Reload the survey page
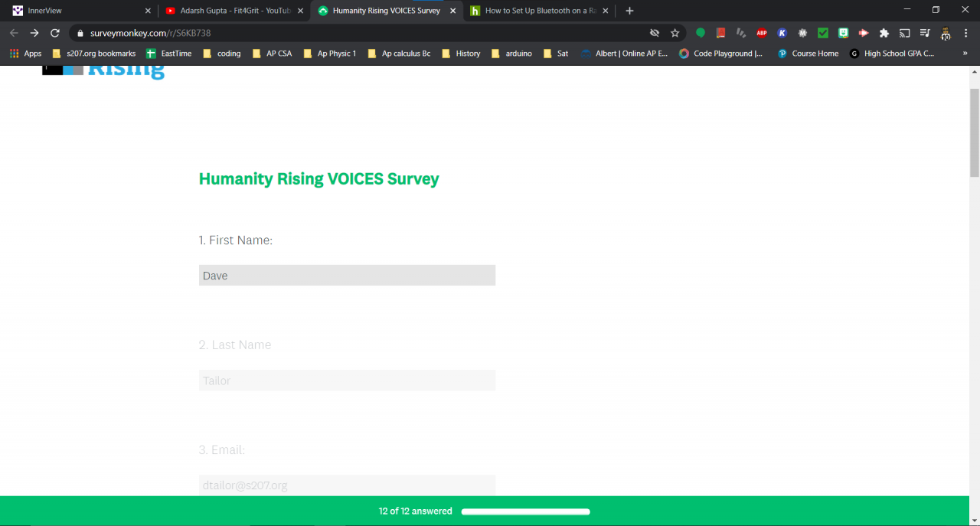 click(55, 33)
